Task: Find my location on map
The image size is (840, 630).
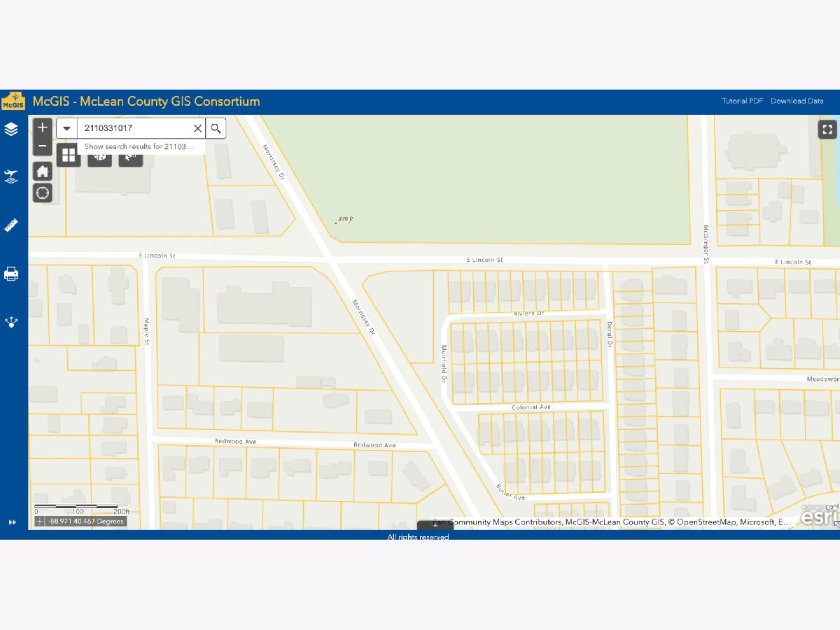Action: pyautogui.click(x=43, y=193)
